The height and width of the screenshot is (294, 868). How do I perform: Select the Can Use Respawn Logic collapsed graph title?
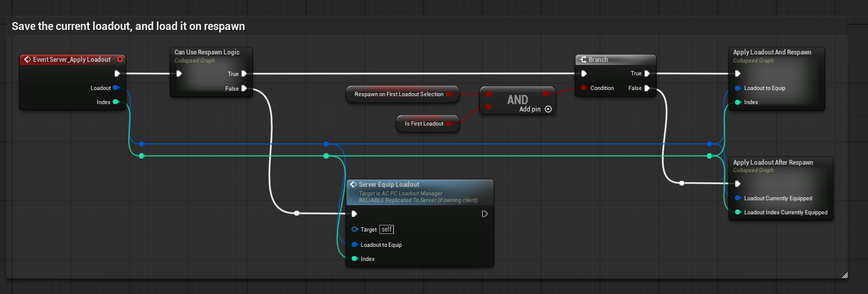[x=206, y=53]
